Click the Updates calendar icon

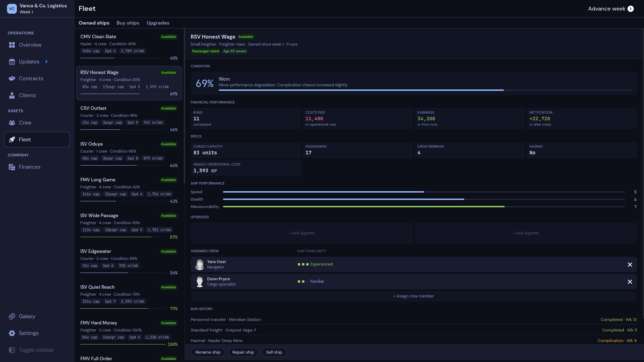tap(12, 62)
